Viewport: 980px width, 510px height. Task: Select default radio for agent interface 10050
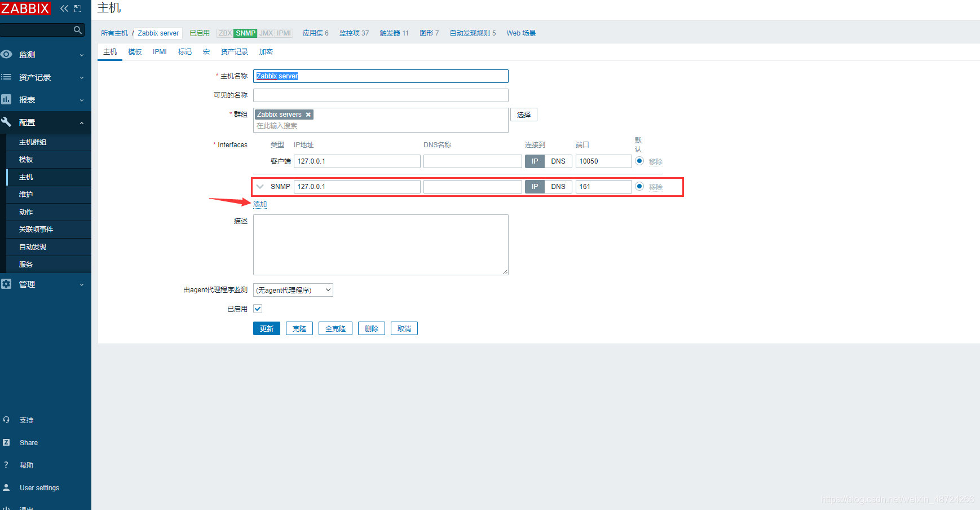pos(639,161)
